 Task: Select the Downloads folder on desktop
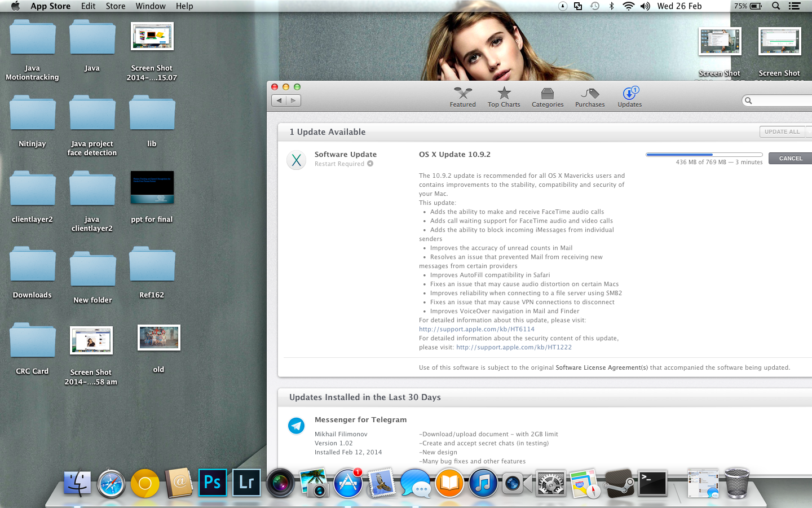click(x=32, y=271)
